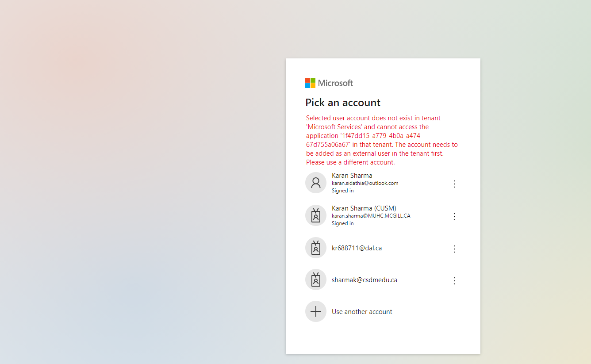Image resolution: width=591 pixels, height=364 pixels.
Task: Click Signed in under outlook.com account
Action: click(343, 191)
